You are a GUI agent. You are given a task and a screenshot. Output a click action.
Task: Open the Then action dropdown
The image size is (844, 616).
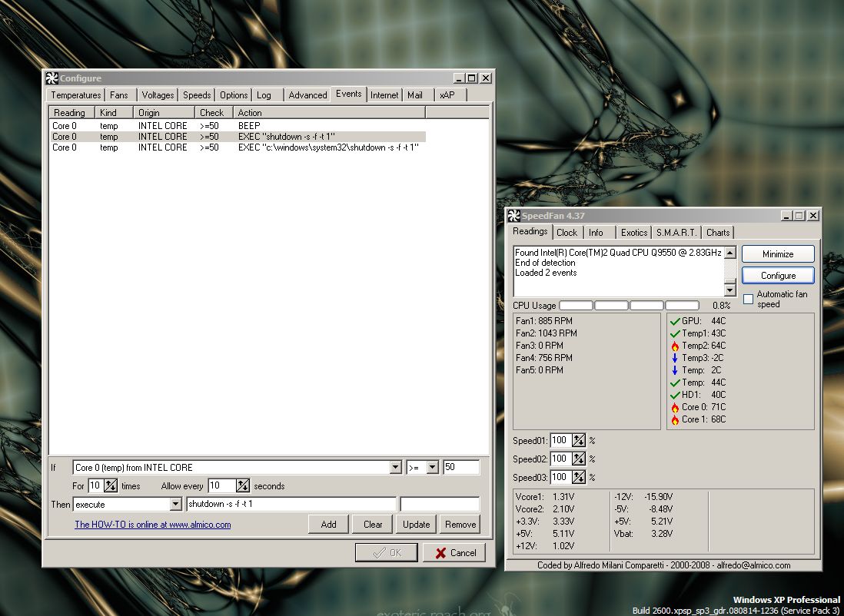[175, 504]
